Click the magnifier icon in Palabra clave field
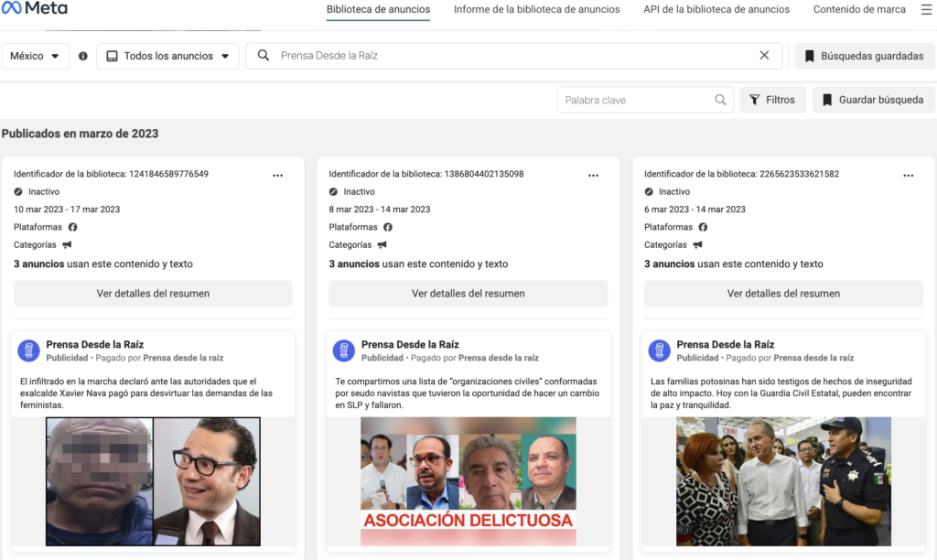The width and height of the screenshot is (937, 560). pyautogui.click(x=721, y=100)
